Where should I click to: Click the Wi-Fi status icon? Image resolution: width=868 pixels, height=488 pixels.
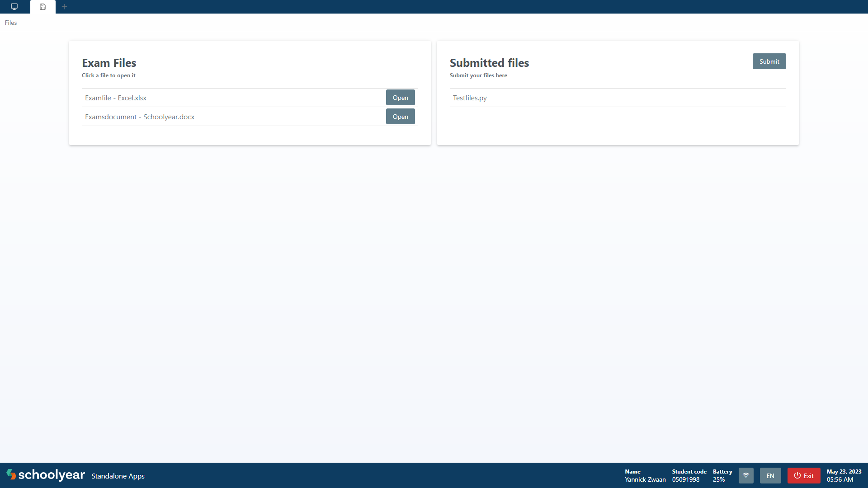click(746, 475)
